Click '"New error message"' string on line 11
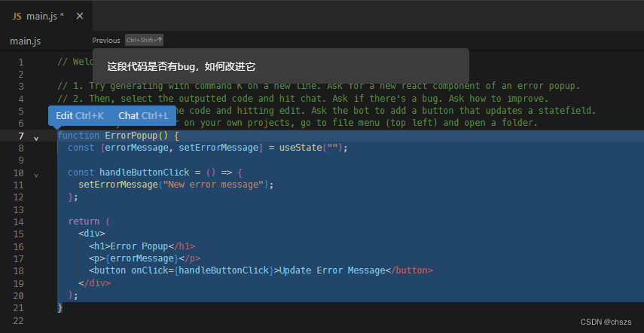This screenshot has height=333, width=644. point(214,185)
